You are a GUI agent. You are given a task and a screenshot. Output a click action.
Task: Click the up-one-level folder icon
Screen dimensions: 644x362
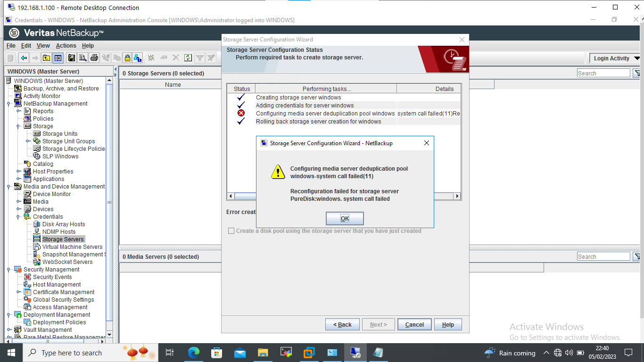tap(46, 58)
